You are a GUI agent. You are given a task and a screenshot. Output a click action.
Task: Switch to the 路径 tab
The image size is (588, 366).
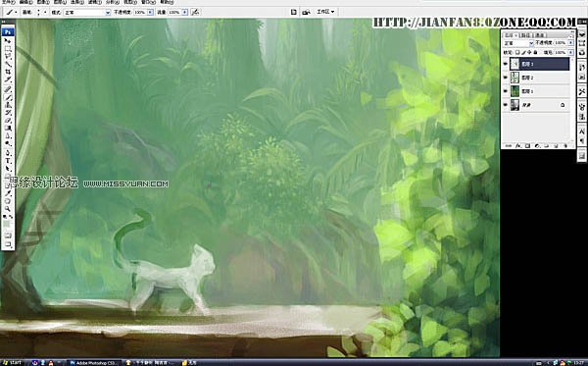(525, 35)
